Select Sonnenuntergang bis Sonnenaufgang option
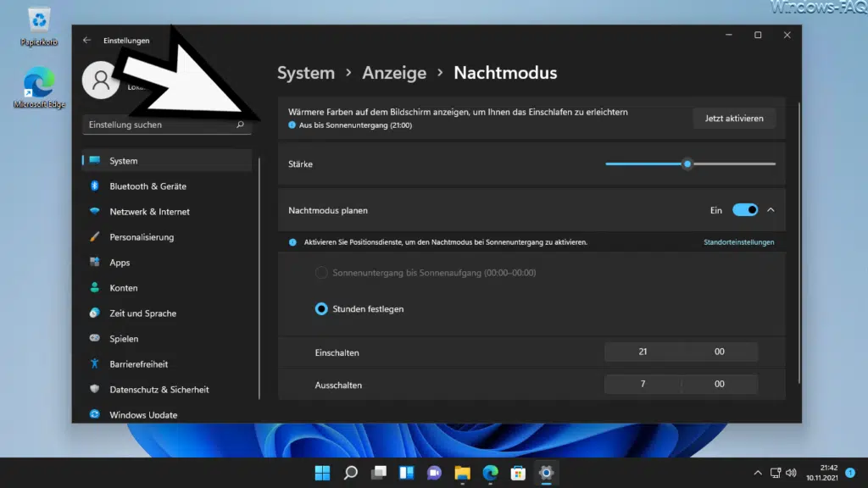Image resolution: width=868 pixels, height=488 pixels. click(320, 273)
